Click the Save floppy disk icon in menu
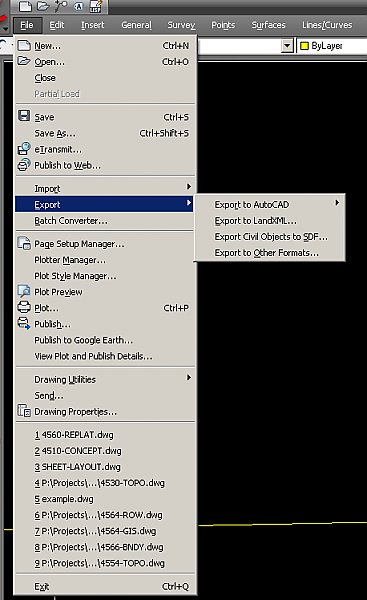Image resolution: width=367 pixels, height=600 pixels. click(x=24, y=116)
